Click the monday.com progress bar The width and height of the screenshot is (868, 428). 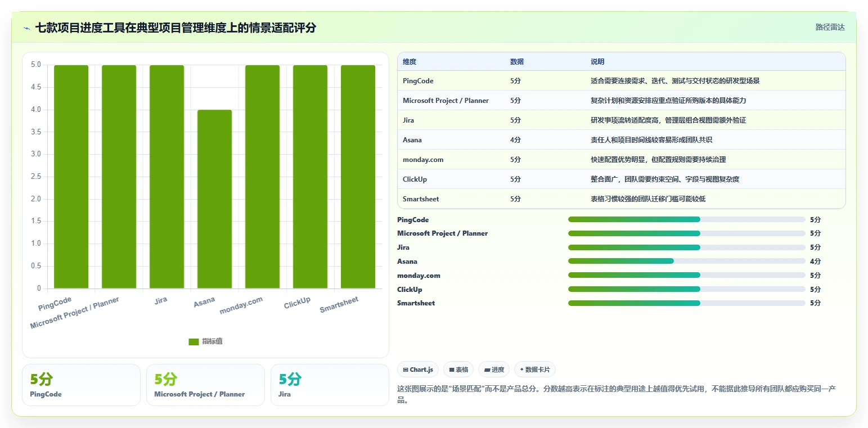pos(687,275)
